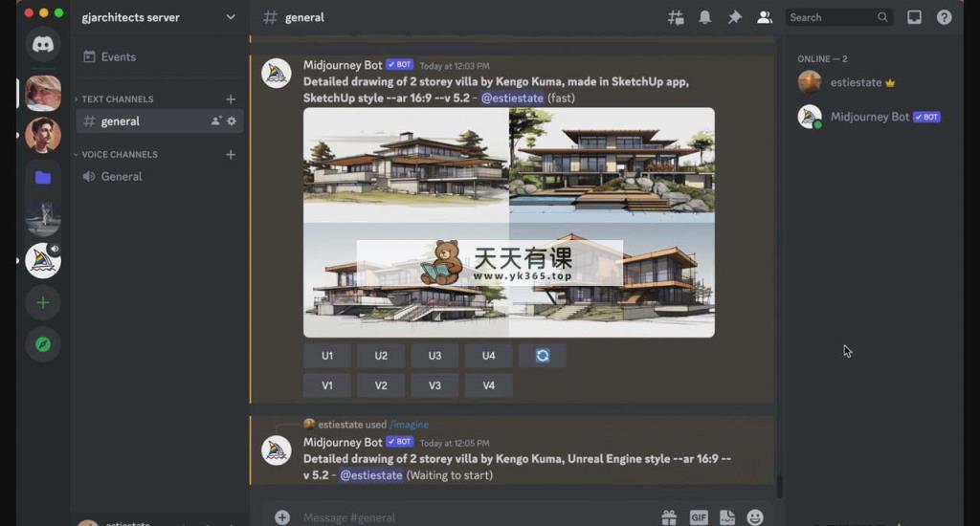Open Threads icon in channel header
Viewport: 980px width, 526px height.
pos(676,17)
